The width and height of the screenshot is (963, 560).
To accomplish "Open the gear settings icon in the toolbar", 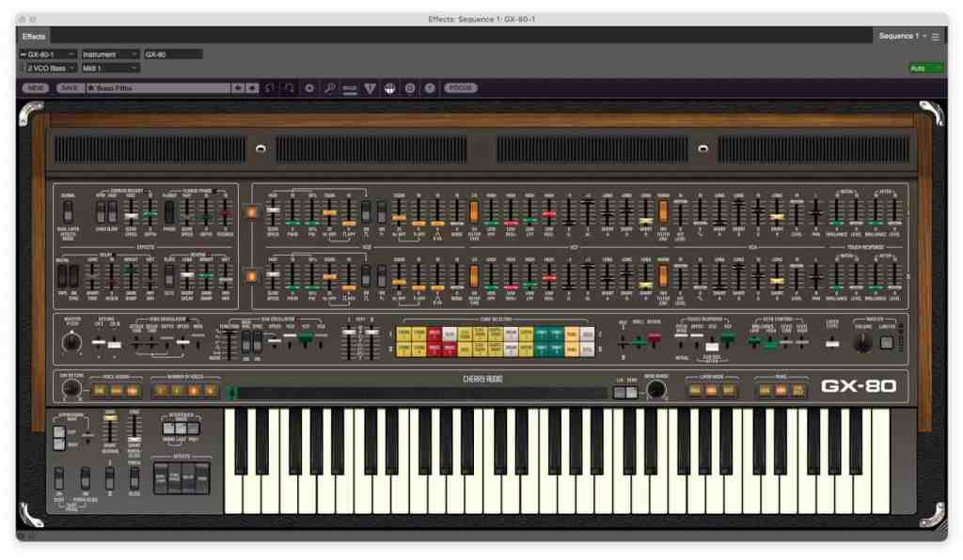I will [x=309, y=88].
